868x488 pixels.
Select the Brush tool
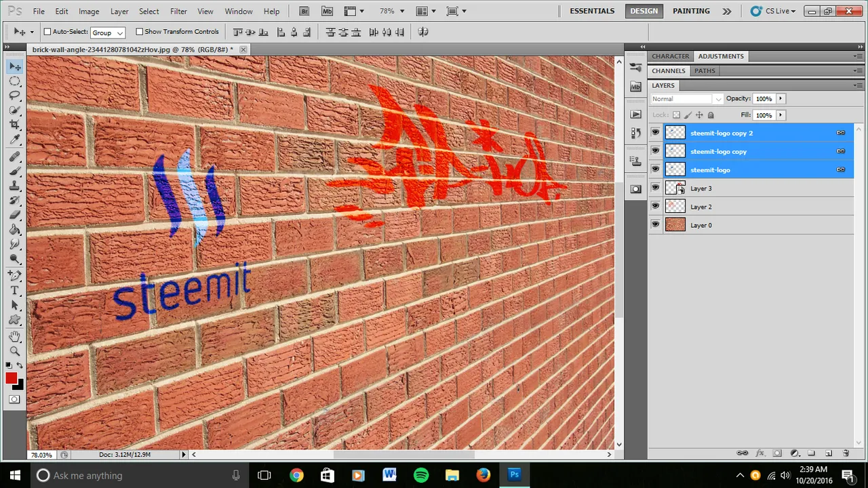pos(14,171)
